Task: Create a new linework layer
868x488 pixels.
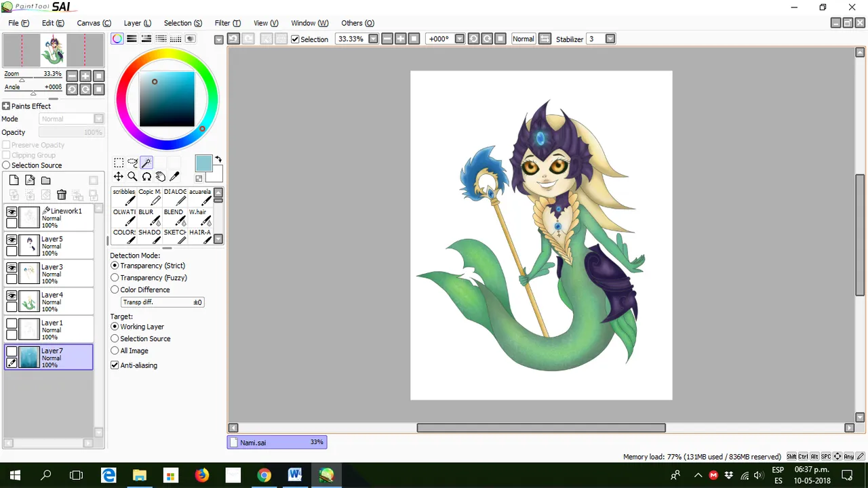Action: coord(30,180)
